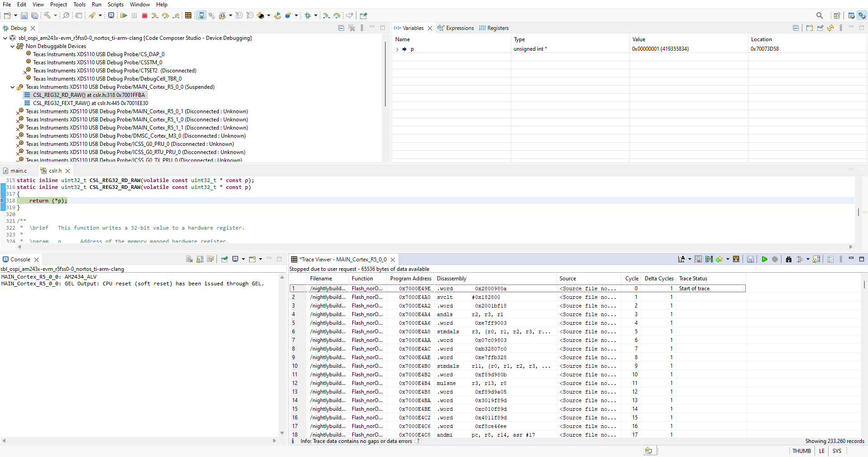Viewport: 868px width, 457px height.
Task: Start trace with green play button
Action: point(764,259)
